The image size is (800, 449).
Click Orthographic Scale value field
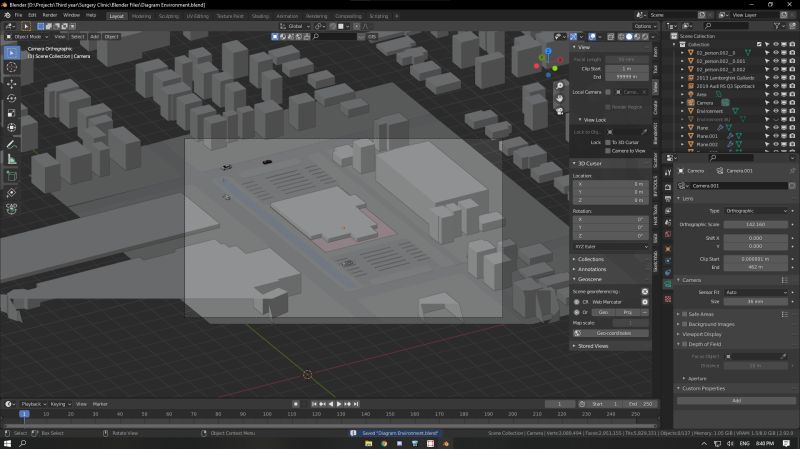coord(756,224)
